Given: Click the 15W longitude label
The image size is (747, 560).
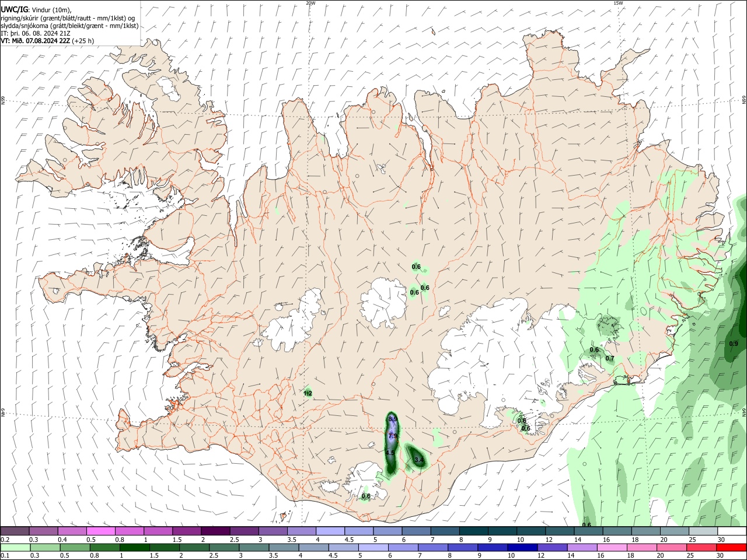Looking at the screenshot, I should pyautogui.click(x=619, y=3).
